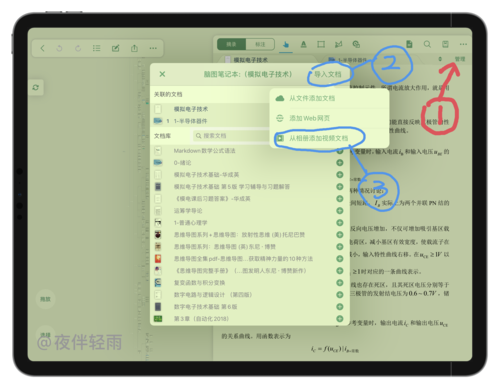Switch to 标注 annotation mode
The image size is (500, 389).
(x=260, y=44)
